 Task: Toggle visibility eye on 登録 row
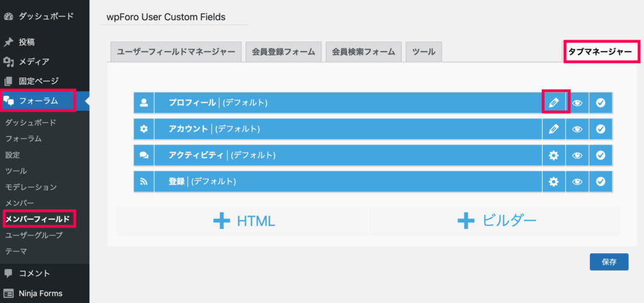tap(577, 181)
